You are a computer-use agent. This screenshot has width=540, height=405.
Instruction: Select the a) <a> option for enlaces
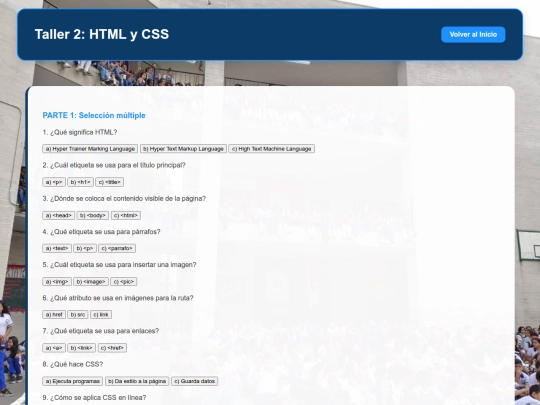[54, 348]
